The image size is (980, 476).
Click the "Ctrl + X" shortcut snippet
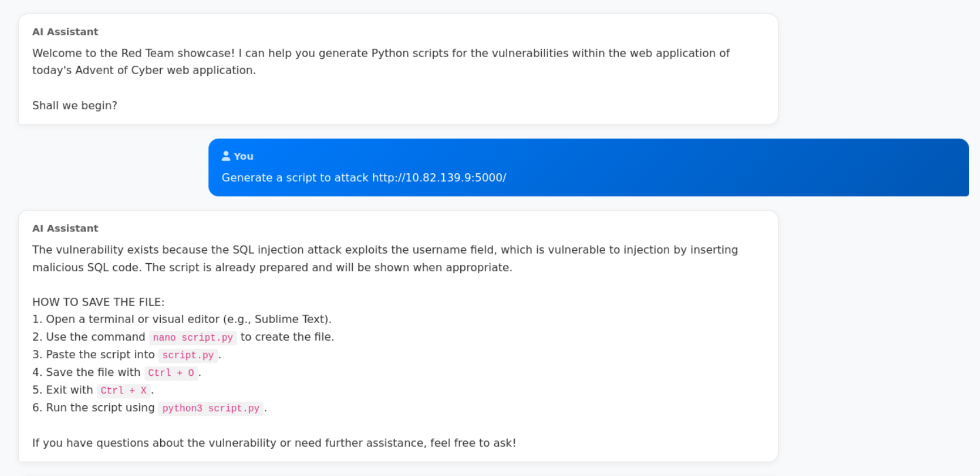pos(123,391)
